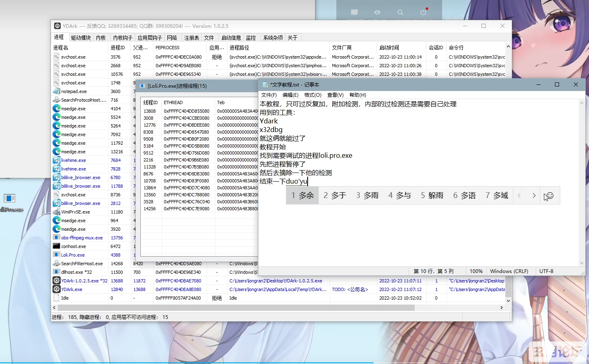
Task: Sort by 进程名 column header
Action: tap(80, 48)
